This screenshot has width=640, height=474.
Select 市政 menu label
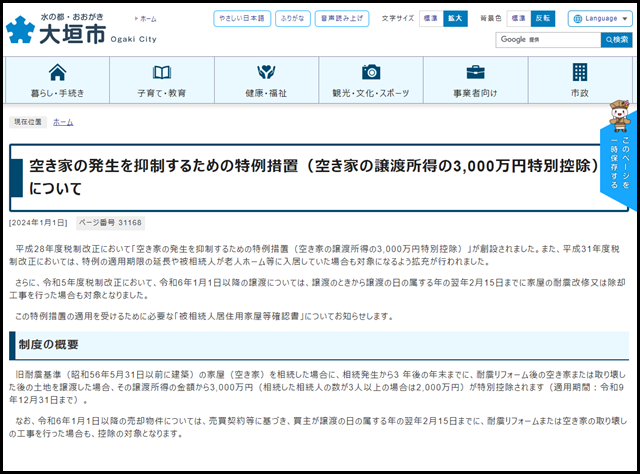580,93
